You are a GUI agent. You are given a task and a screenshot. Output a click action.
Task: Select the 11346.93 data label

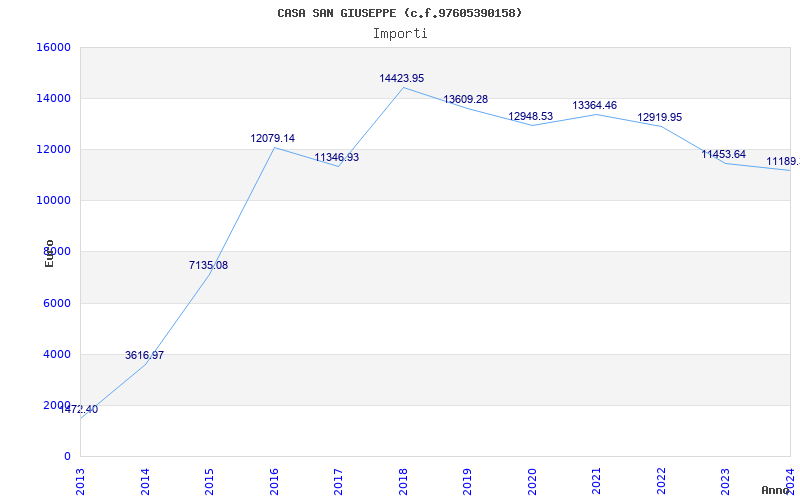coord(337,158)
